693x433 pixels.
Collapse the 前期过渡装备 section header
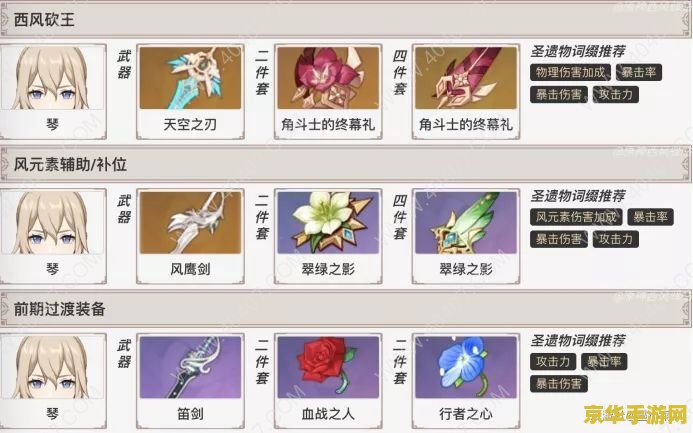coord(346,309)
